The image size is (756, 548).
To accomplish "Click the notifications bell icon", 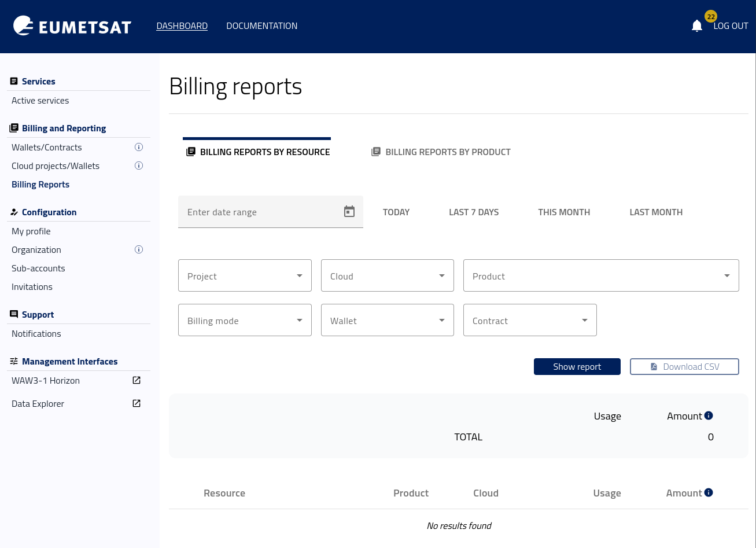I will 696,26.
